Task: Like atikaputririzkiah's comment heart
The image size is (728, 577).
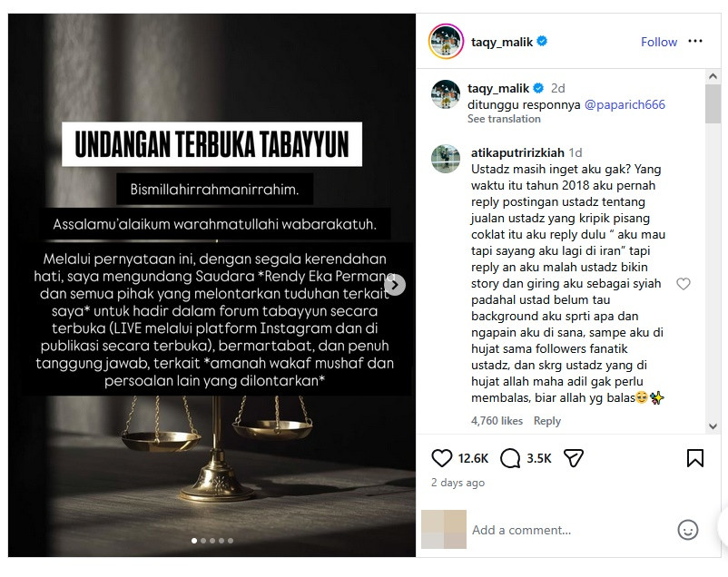Action: coord(683,284)
